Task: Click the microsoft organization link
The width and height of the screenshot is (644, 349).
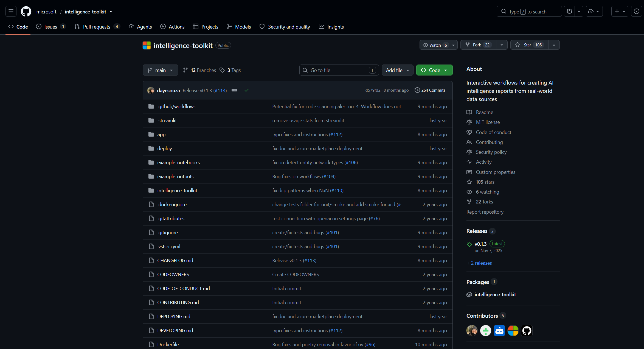Action: (x=46, y=12)
